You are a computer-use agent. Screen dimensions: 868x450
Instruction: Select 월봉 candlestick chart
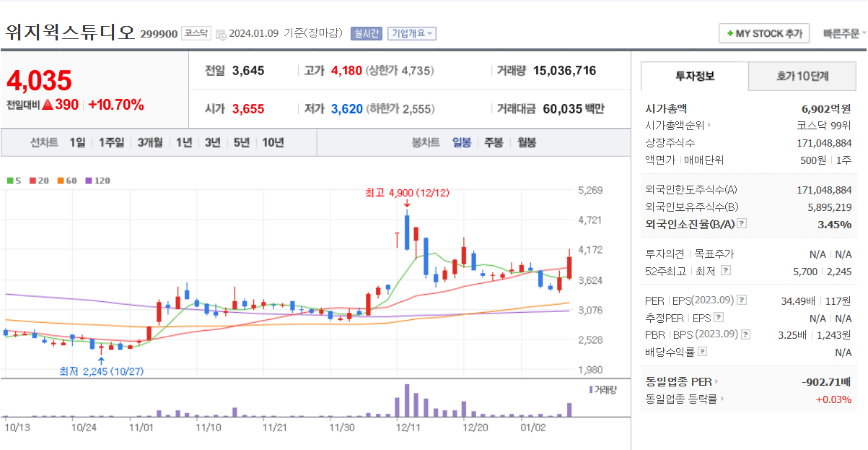pos(527,142)
